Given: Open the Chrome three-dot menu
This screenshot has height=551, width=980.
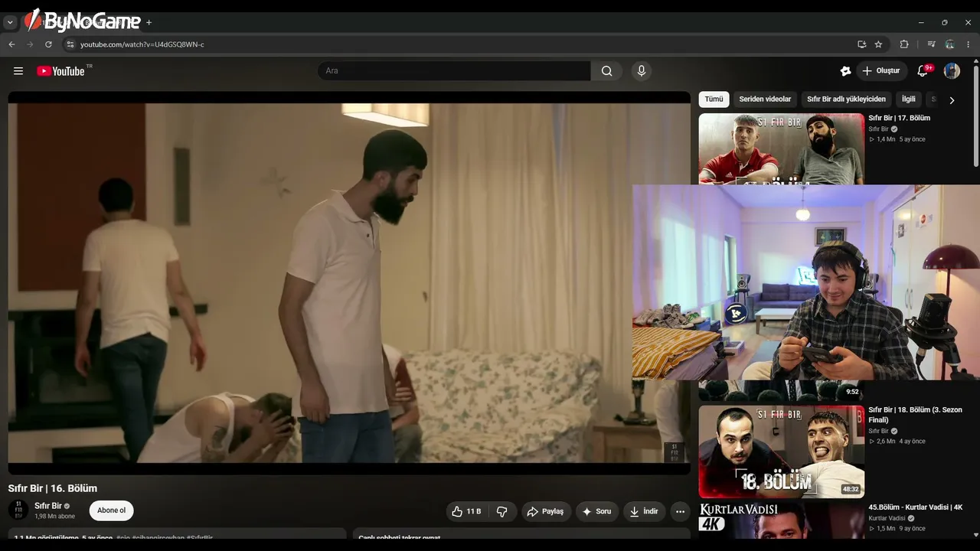Looking at the screenshot, I should point(968,44).
